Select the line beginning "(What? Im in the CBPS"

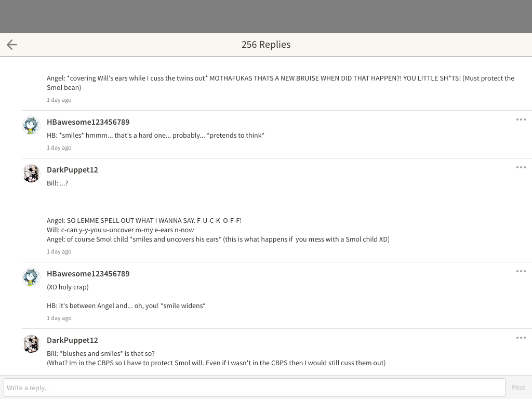coord(216,363)
